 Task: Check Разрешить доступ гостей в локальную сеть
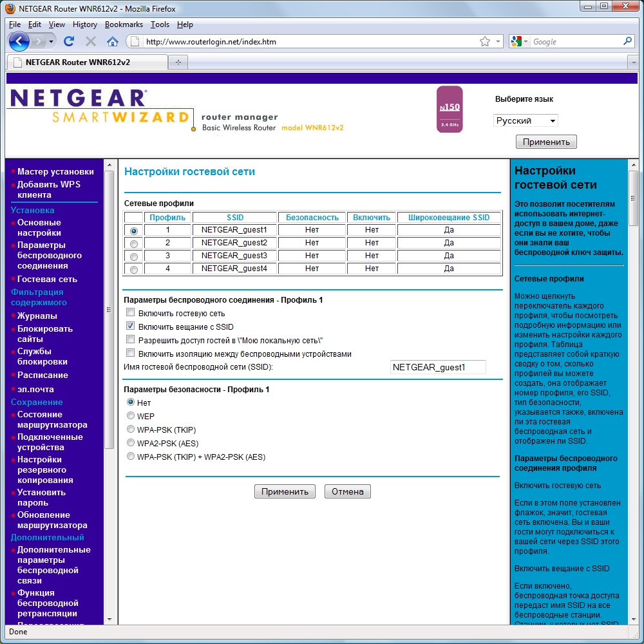131,339
